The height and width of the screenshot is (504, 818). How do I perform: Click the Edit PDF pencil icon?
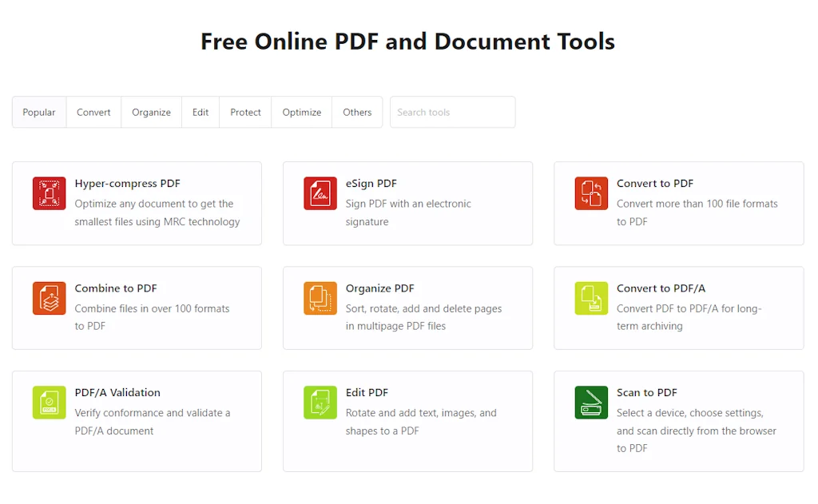click(320, 402)
